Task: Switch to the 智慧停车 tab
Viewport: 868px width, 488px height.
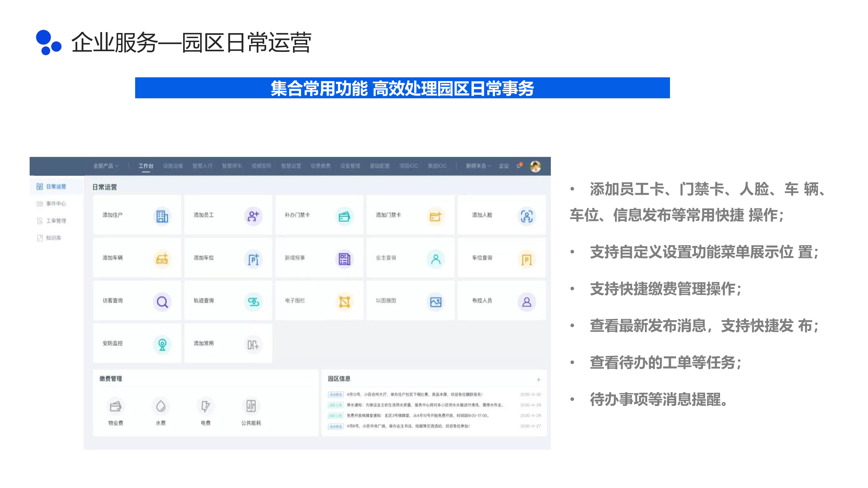Action: click(x=232, y=166)
